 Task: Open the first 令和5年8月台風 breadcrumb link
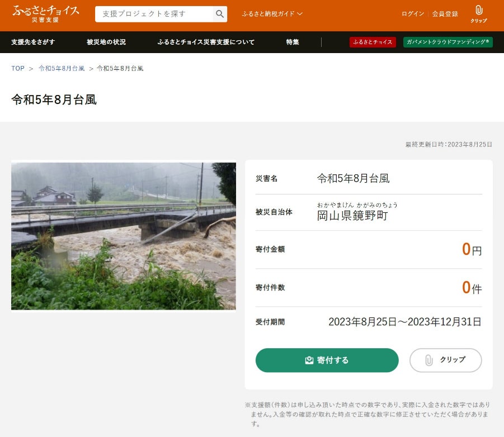pyautogui.click(x=62, y=68)
